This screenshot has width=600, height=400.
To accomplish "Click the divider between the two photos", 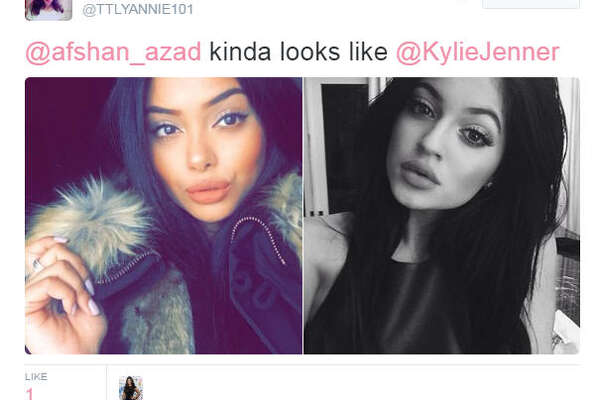I will [303, 216].
